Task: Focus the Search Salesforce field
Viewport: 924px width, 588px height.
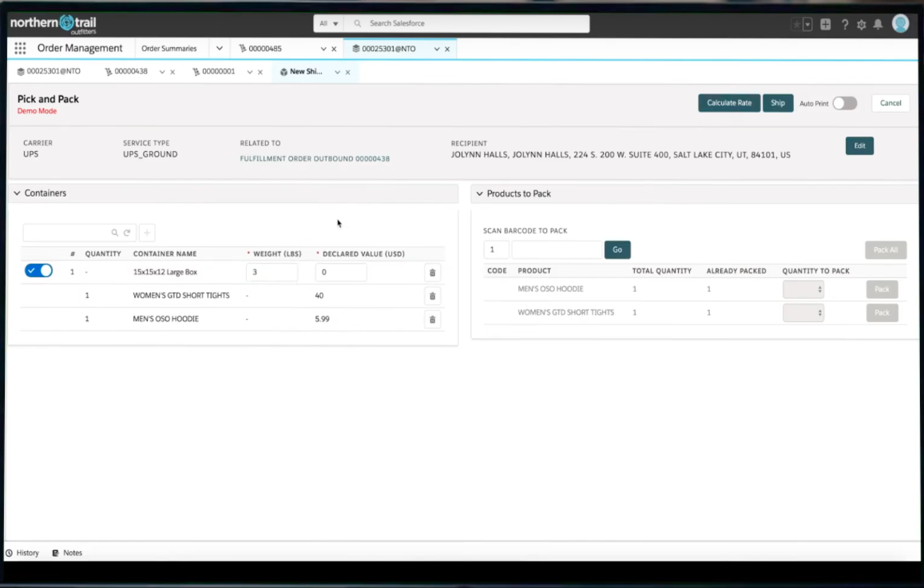Action: [x=466, y=24]
